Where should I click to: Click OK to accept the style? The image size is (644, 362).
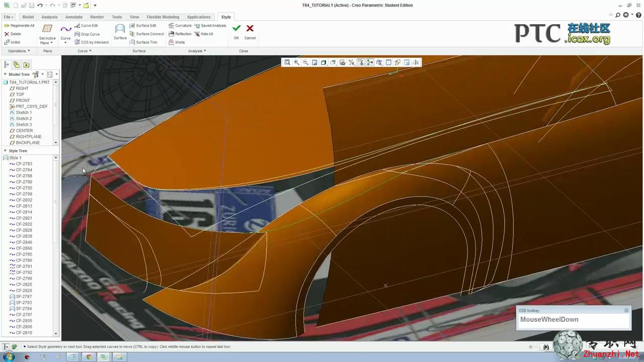pos(236,31)
